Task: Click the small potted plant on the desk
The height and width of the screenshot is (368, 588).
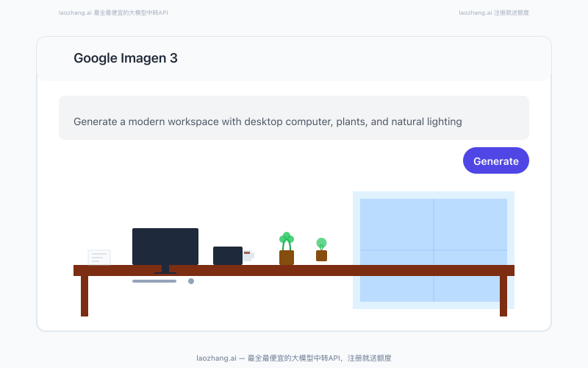Action: pos(321,250)
